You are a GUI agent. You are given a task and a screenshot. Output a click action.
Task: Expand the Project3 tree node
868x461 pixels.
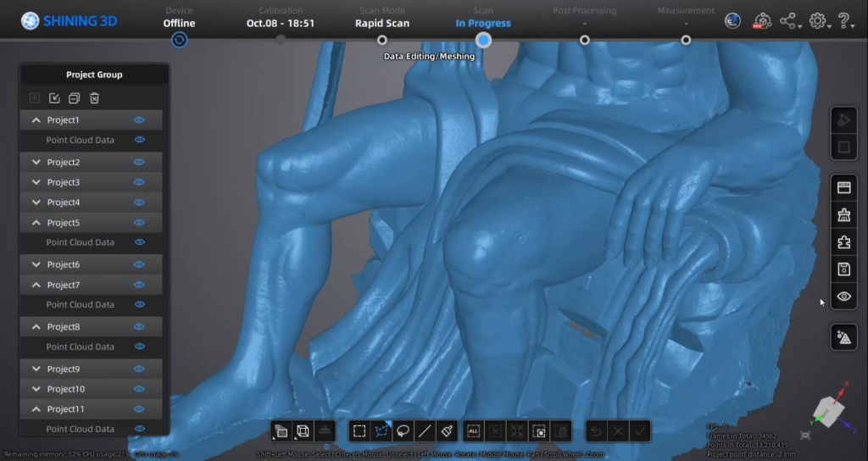click(36, 182)
